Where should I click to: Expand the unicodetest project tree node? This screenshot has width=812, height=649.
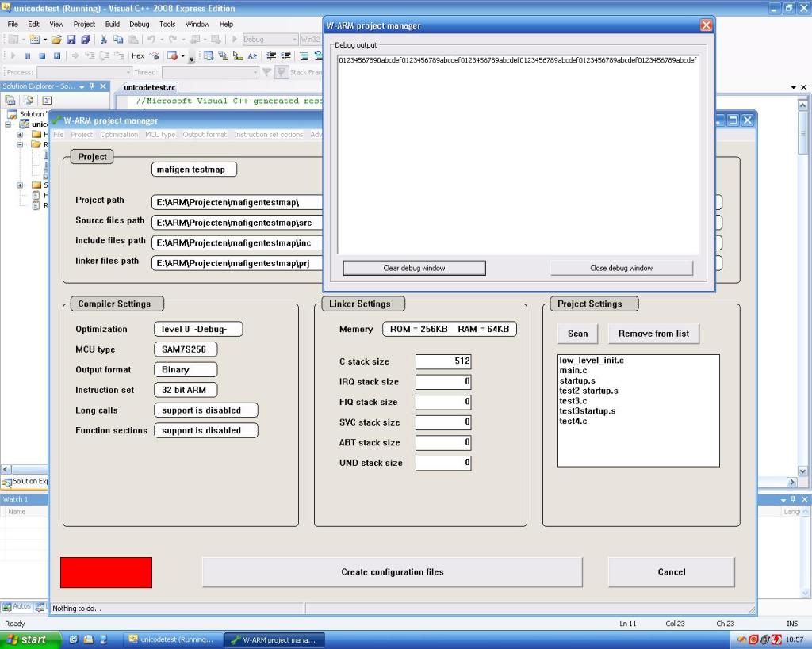pyautogui.click(x=8, y=124)
